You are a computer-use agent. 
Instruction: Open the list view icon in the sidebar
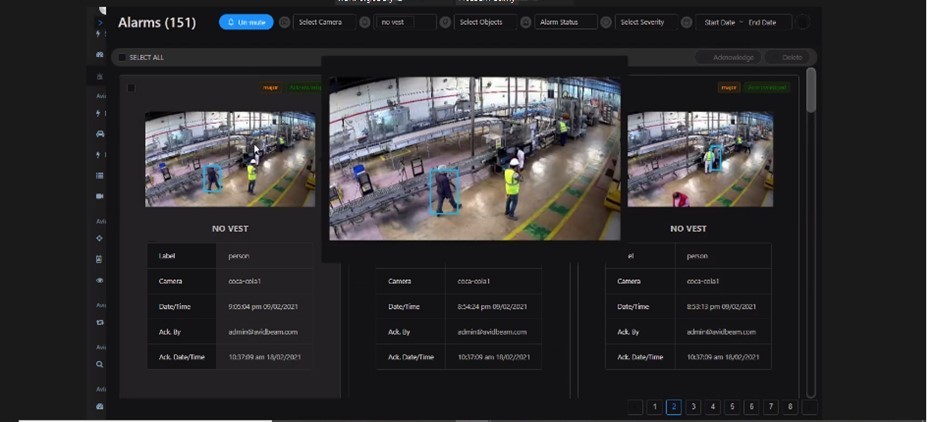(x=100, y=175)
